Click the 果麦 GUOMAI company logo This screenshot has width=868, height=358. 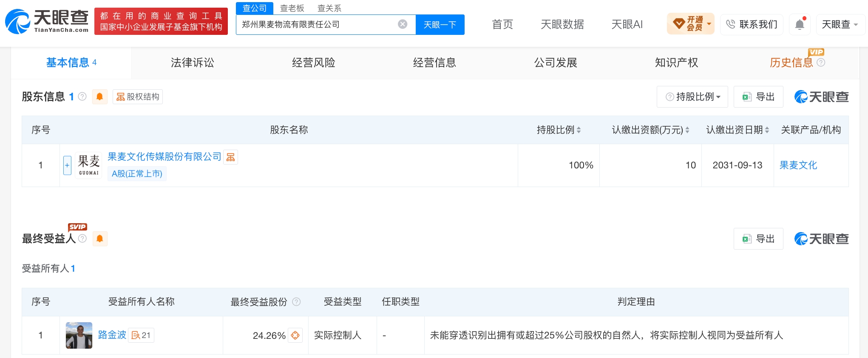coord(89,165)
